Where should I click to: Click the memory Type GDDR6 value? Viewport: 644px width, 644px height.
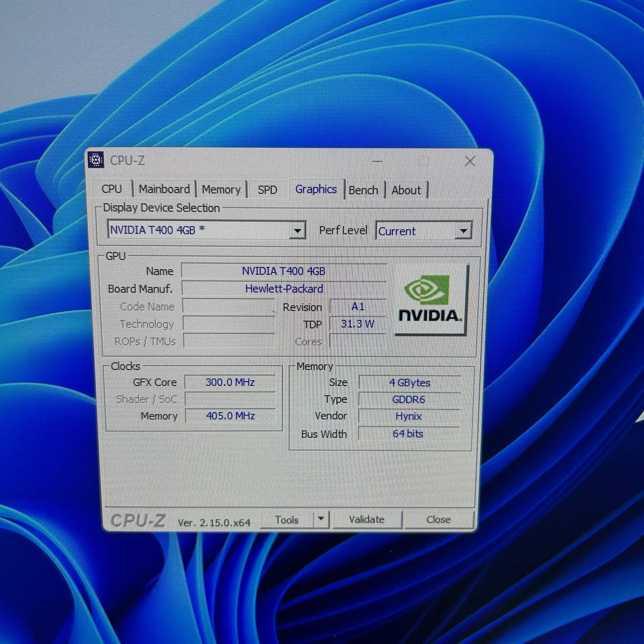point(409,399)
